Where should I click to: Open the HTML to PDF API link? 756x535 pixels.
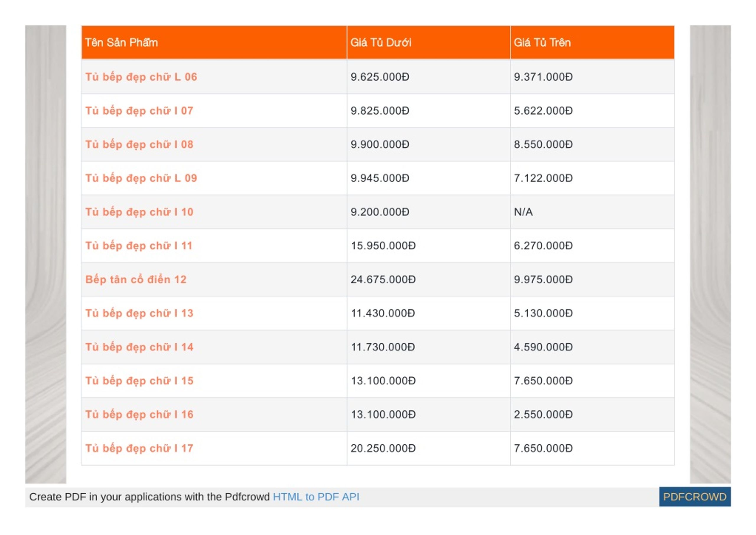click(316, 496)
